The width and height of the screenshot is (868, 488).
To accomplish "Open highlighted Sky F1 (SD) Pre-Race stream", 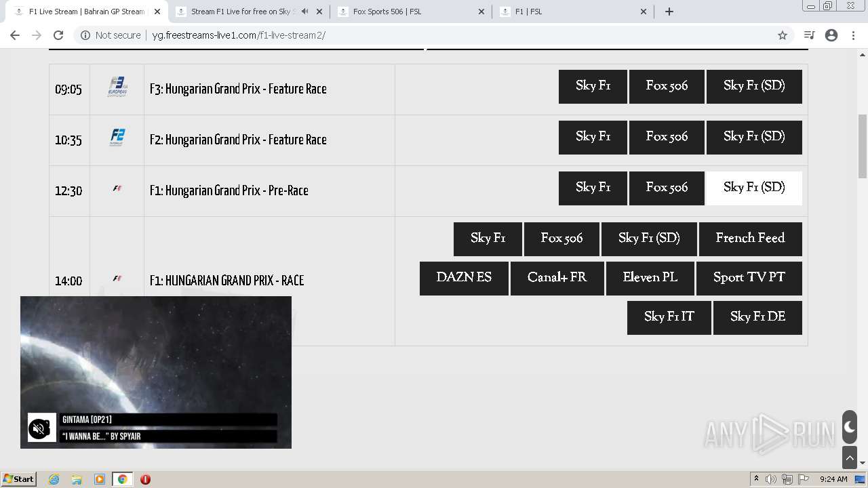I will point(754,188).
